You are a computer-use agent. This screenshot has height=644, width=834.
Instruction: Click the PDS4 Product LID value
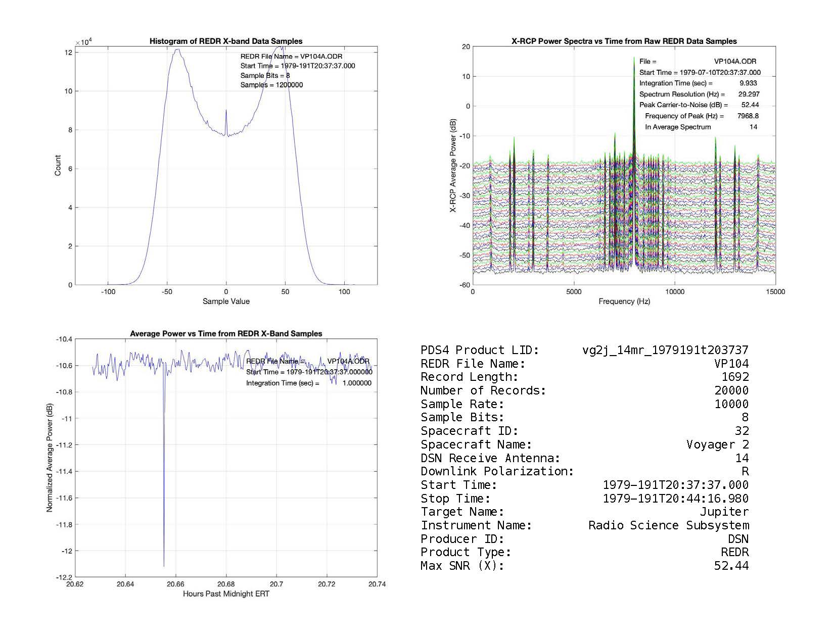(665, 350)
